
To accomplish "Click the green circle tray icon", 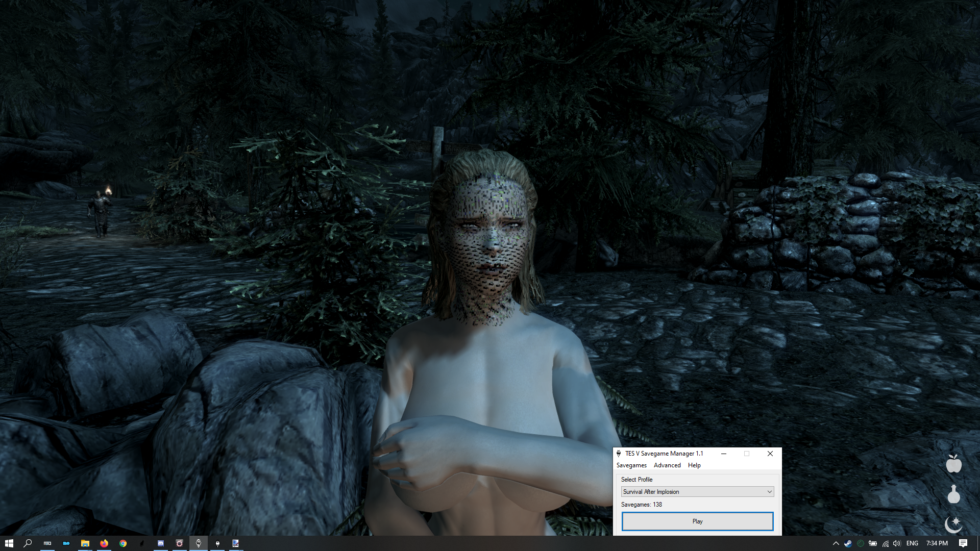I will [x=861, y=543].
